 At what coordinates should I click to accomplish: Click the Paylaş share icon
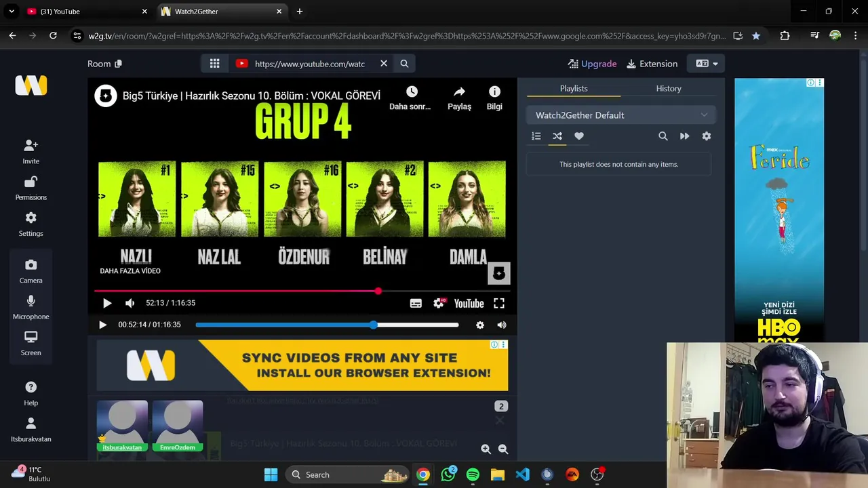click(459, 98)
